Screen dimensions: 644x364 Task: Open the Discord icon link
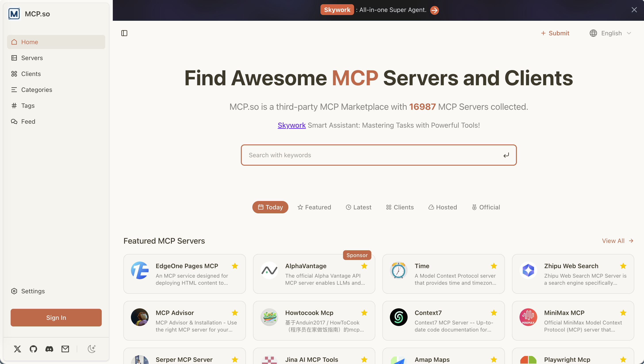pos(49,349)
